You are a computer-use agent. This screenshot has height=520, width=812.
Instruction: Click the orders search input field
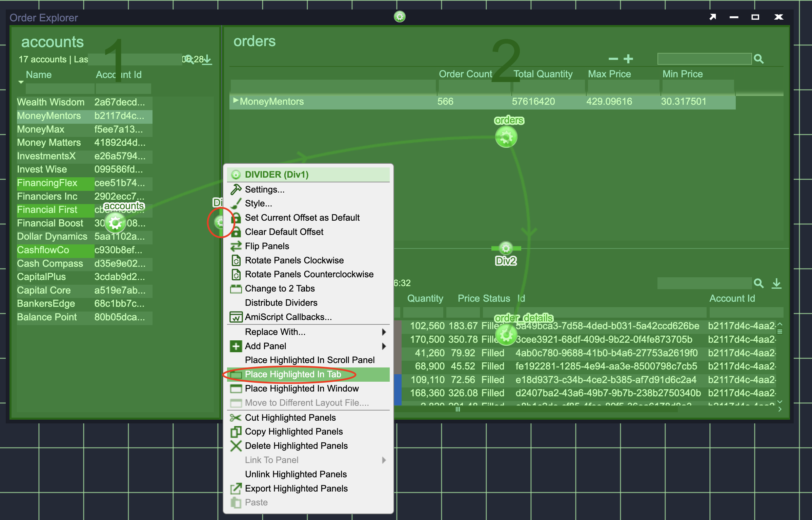tap(704, 59)
